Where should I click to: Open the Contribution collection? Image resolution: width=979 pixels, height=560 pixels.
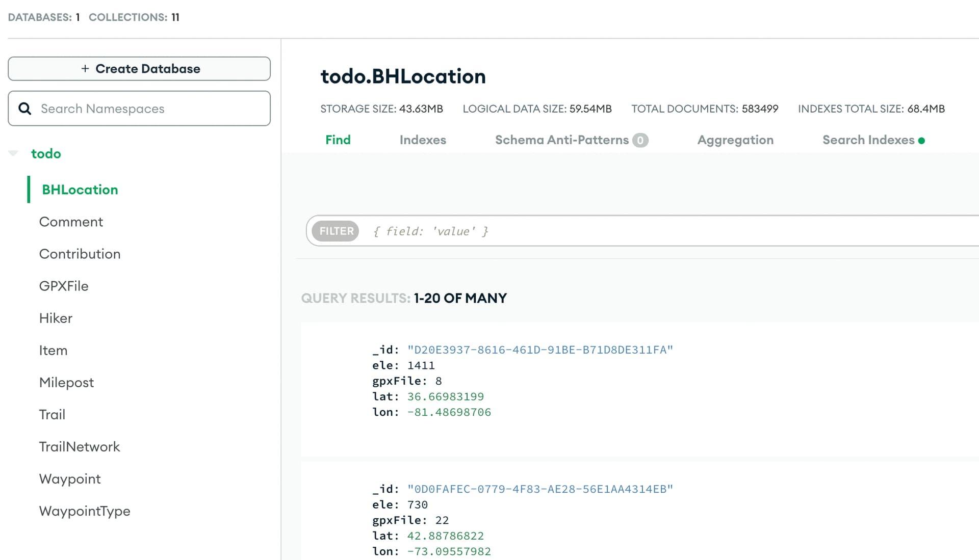[x=80, y=254]
